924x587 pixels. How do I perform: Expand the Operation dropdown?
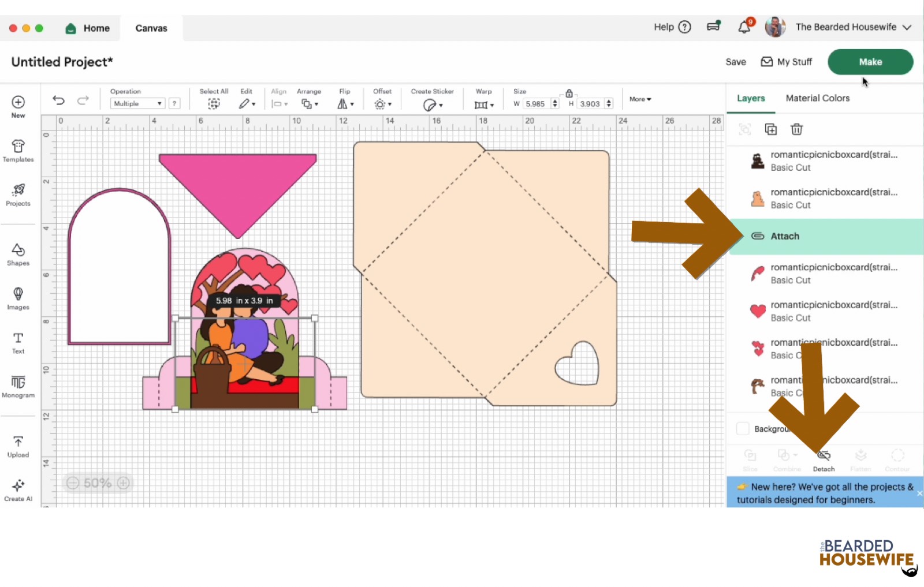[137, 104]
